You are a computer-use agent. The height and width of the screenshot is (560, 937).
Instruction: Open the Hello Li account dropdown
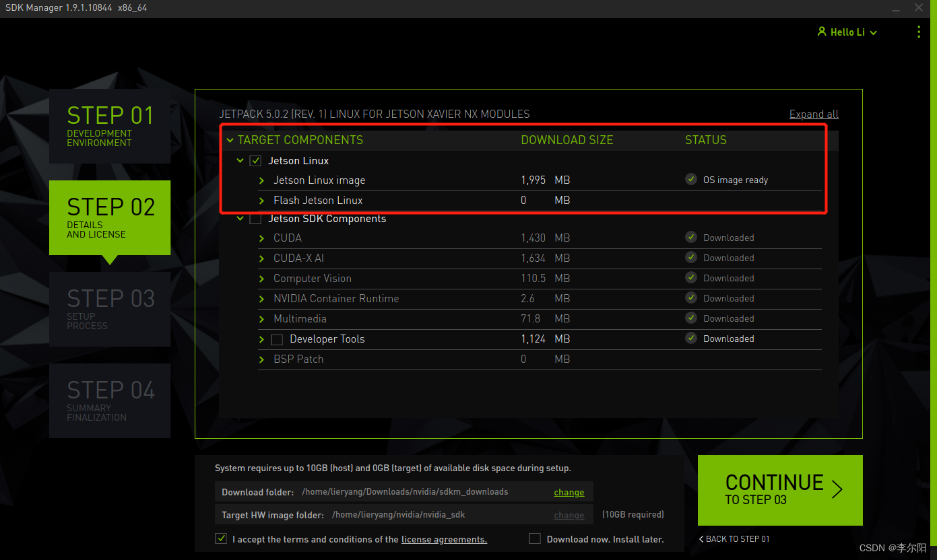click(847, 32)
